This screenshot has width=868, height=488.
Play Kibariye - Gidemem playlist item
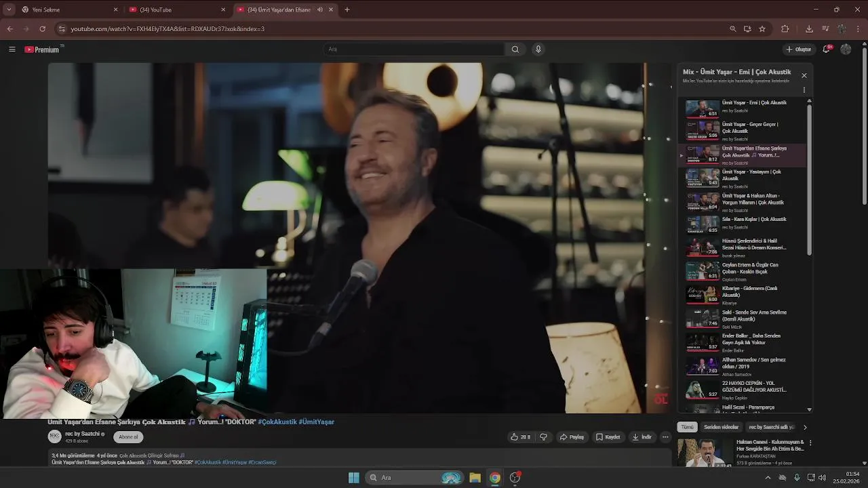pos(743,295)
